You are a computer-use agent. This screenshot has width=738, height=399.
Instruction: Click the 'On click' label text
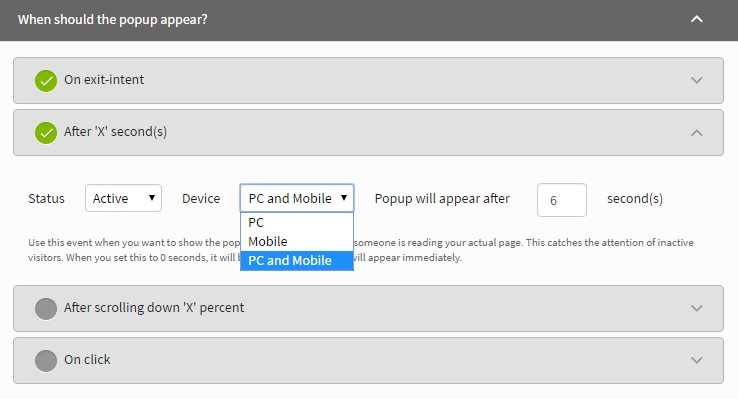point(87,359)
